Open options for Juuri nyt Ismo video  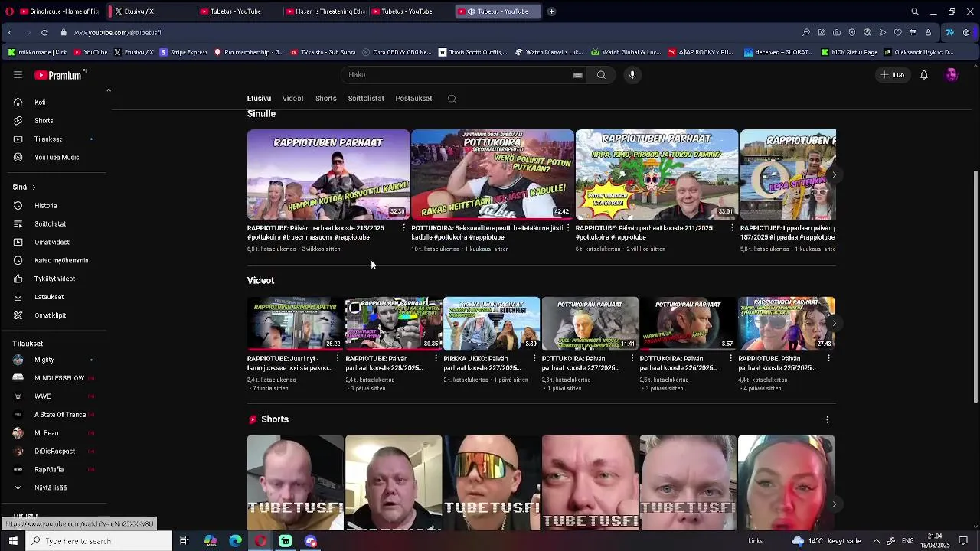point(338,359)
